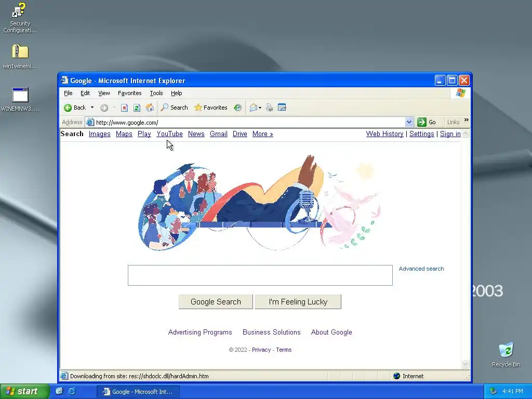The image size is (532, 399).
Task: Click the greyed Forward arrow icon
Action: coord(104,108)
